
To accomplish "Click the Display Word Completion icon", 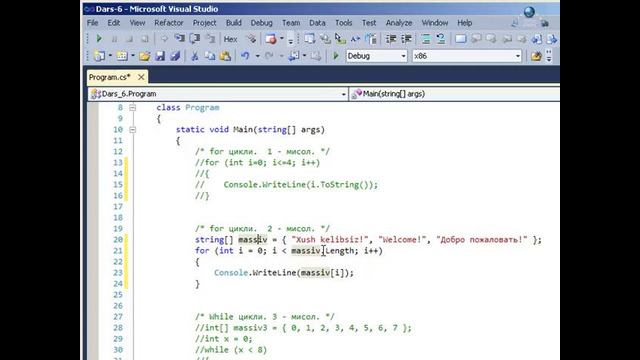I will click(356, 39).
